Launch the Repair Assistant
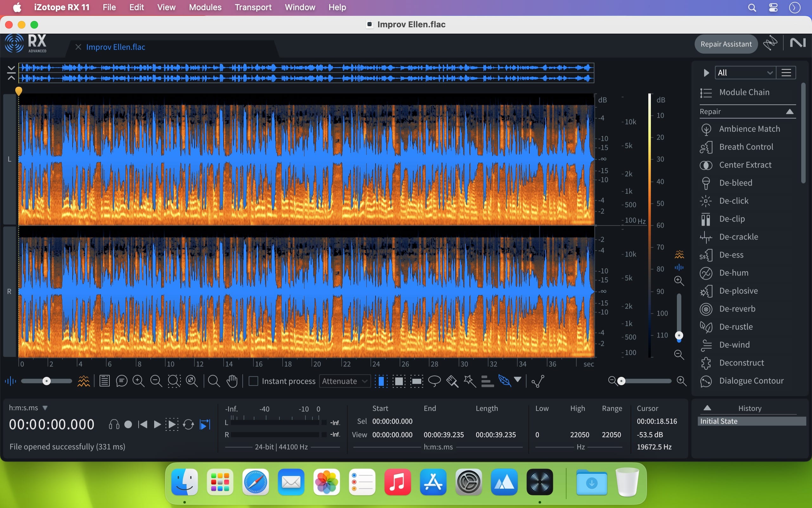 pos(726,44)
